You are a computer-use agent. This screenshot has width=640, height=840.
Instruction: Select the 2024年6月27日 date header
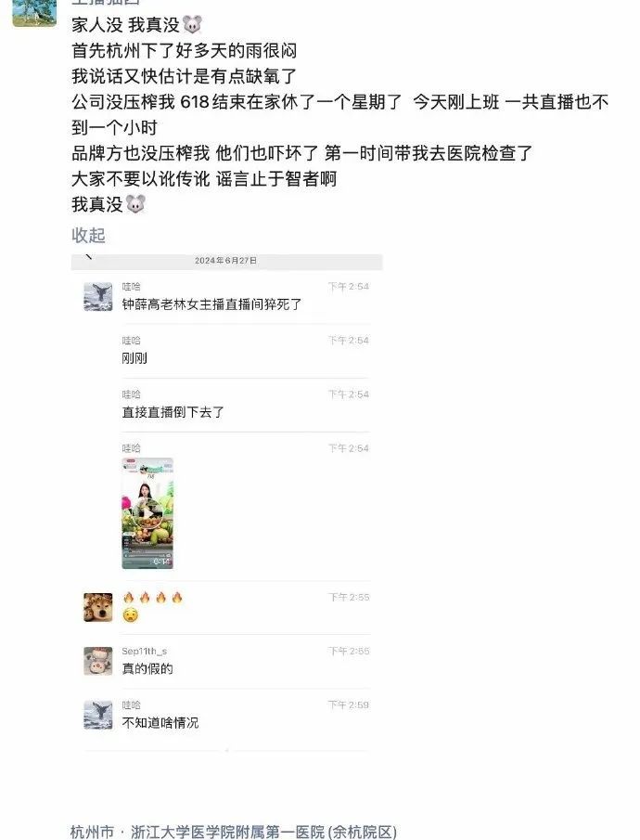(x=225, y=261)
